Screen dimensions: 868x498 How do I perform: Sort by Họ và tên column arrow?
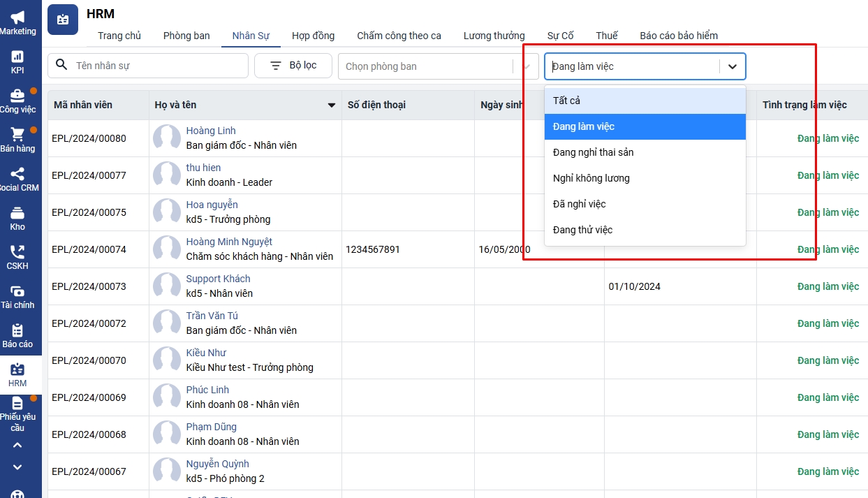332,105
